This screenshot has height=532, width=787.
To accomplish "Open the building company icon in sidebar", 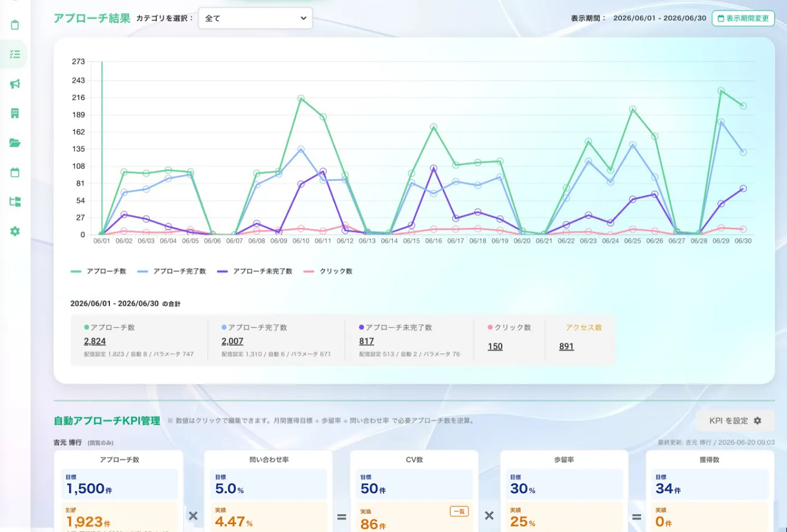I will (x=15, y=113).
